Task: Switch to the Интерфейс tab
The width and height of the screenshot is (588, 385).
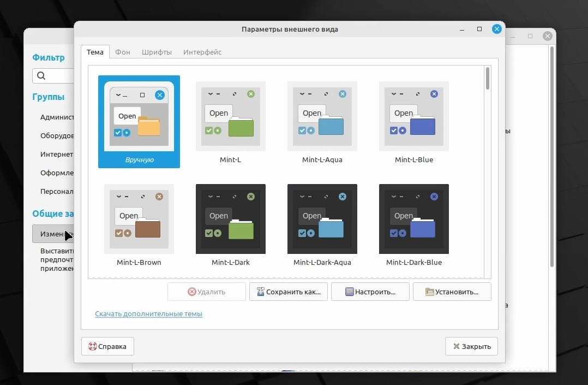Action: pyautogui.click(x=202, y=52)
